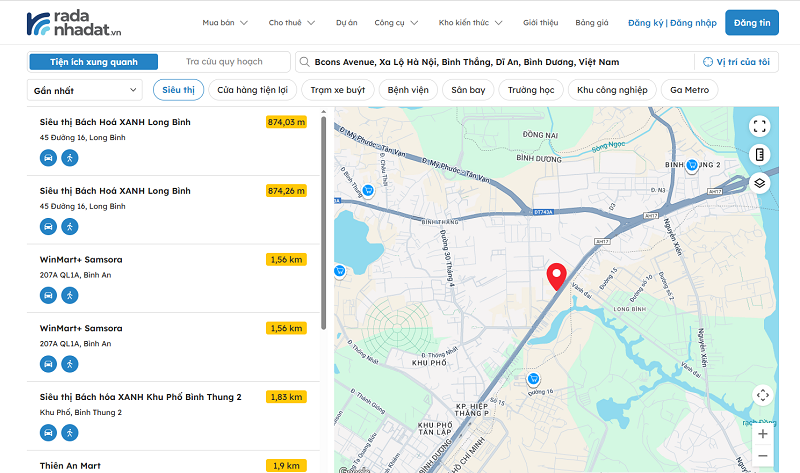Click the recenter map crosshair icon
This screenshot has width=800, height=473.
762,395
